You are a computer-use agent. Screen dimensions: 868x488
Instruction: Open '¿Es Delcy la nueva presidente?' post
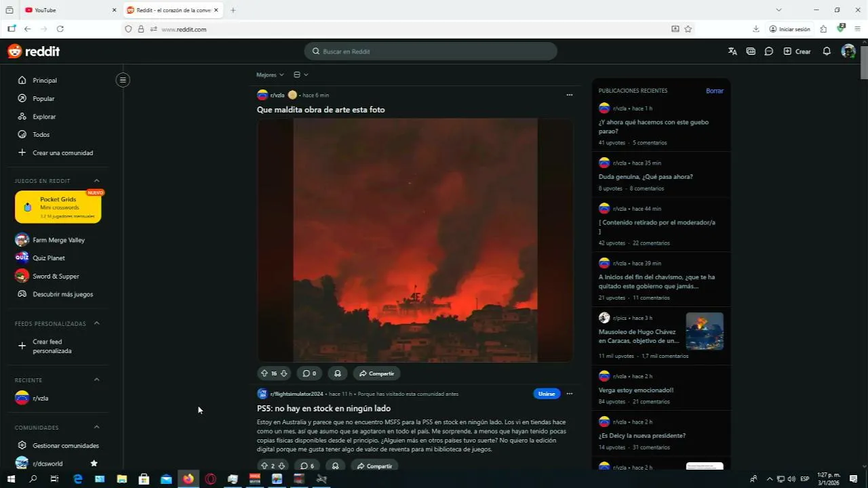642,436
